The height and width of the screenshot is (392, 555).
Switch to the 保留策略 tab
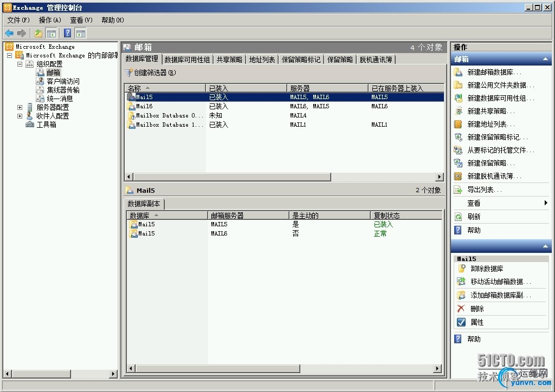click(x=340, y=60)
